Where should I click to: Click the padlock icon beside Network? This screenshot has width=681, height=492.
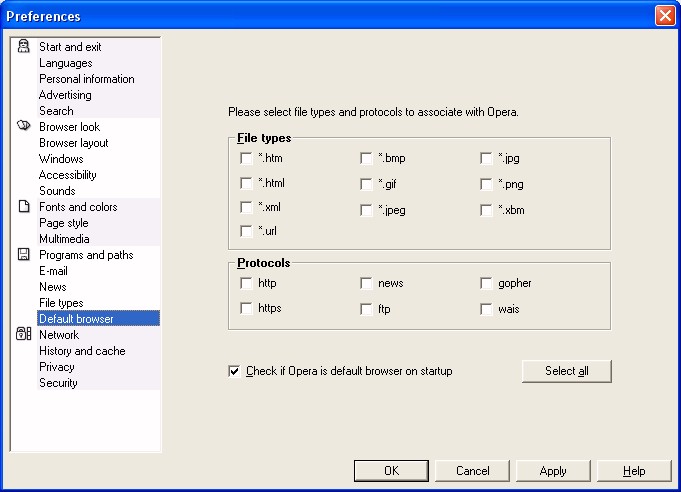click(x=23, y=334)
